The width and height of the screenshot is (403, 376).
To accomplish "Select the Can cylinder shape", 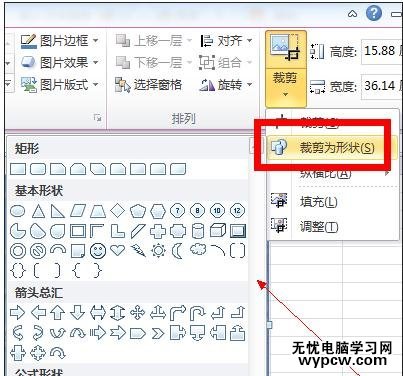I will tap(198, 231).
